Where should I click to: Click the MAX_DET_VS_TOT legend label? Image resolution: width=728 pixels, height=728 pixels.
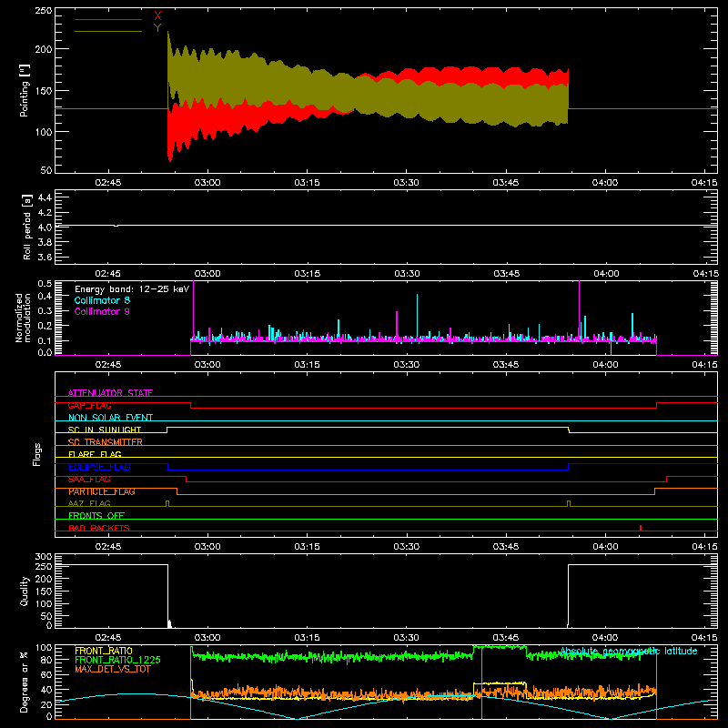tap(113, 669)
